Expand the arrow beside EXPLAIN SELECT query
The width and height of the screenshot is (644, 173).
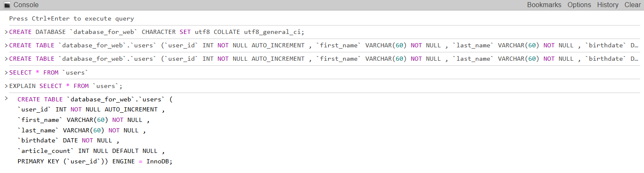(6, 86)
